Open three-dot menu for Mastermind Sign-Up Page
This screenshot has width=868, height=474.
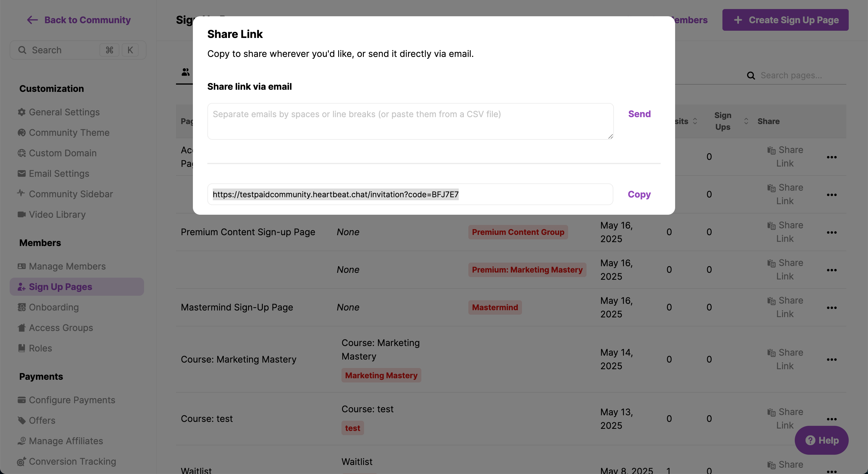pyautogui.click(x=832, y=308)
